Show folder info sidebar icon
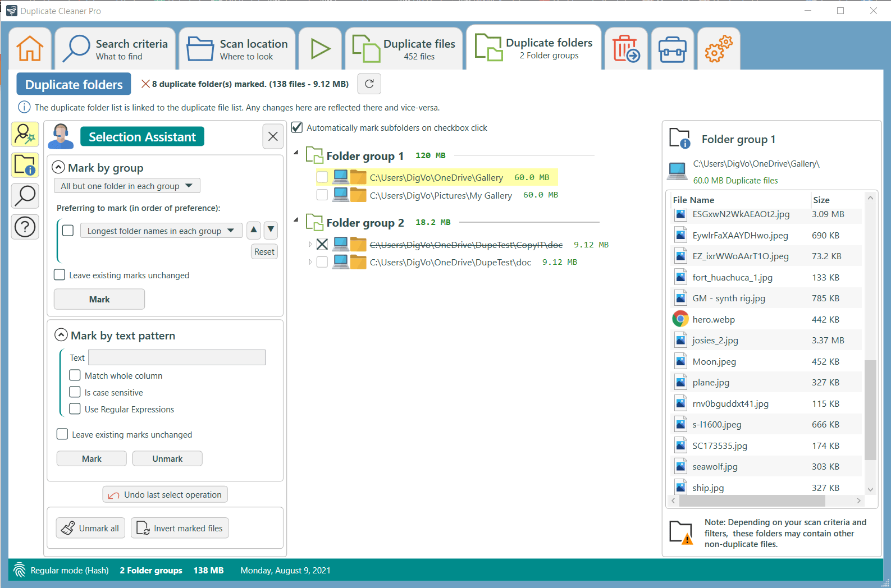The image size is (891, 588). pyautogui.click(x=25, y=165)
